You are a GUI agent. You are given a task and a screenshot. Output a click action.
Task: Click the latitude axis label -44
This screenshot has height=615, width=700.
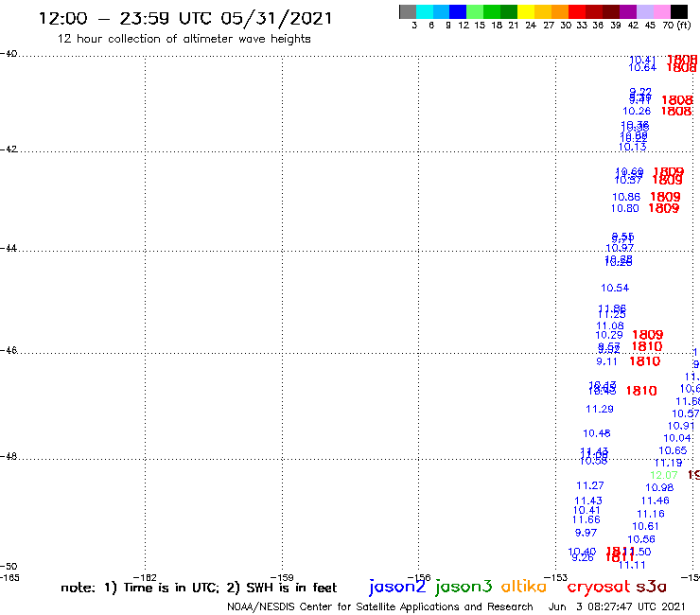9,248
